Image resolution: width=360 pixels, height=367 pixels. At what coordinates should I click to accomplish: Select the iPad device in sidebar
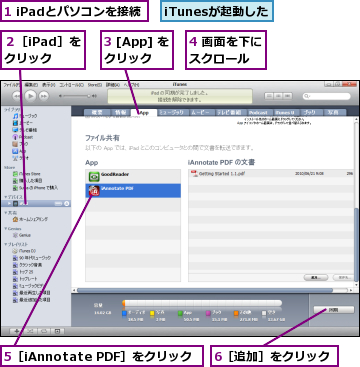tap(36, 203)
